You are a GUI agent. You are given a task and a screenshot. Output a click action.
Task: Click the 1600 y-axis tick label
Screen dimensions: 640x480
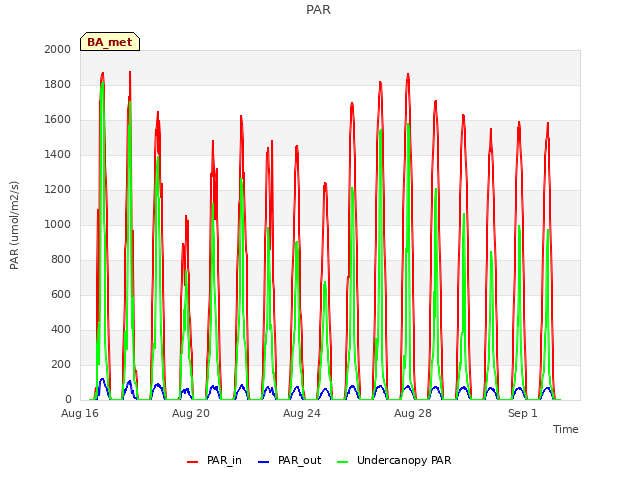point(58,120)
